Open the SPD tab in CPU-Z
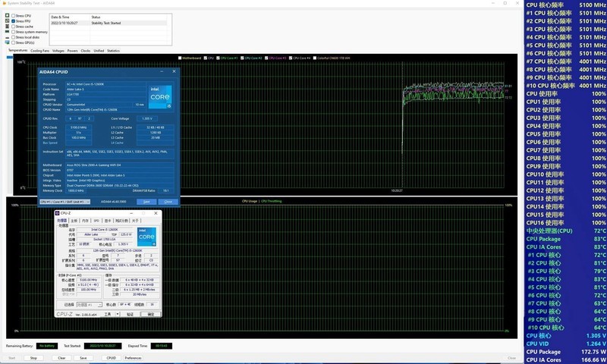Viewport: 607px width, 364px height. tap(96, 221)
